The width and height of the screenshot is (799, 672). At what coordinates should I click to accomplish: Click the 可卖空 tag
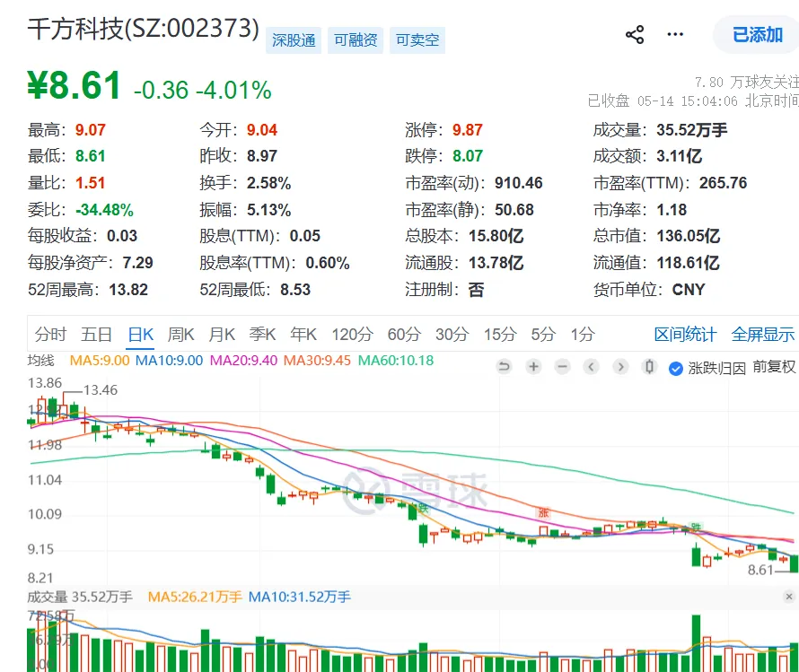click(x=417, y=40)
